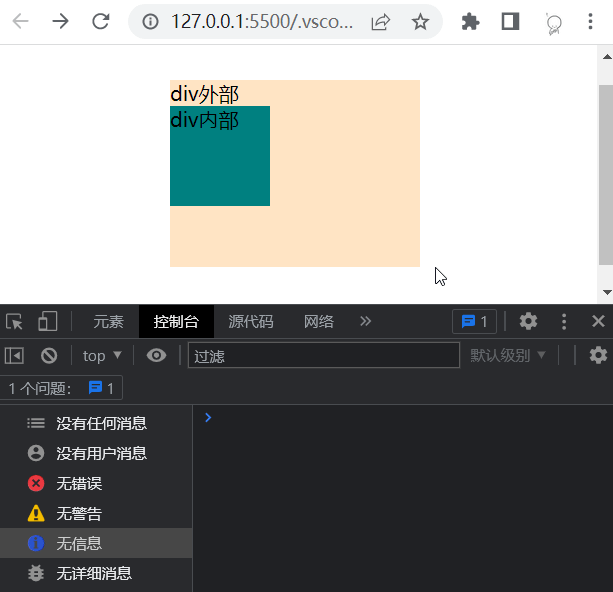Switch to the 元素 tab

pos(108,321)
